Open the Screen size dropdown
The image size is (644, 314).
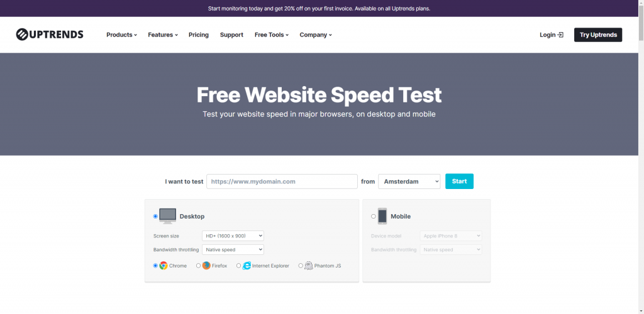[233, 235]
